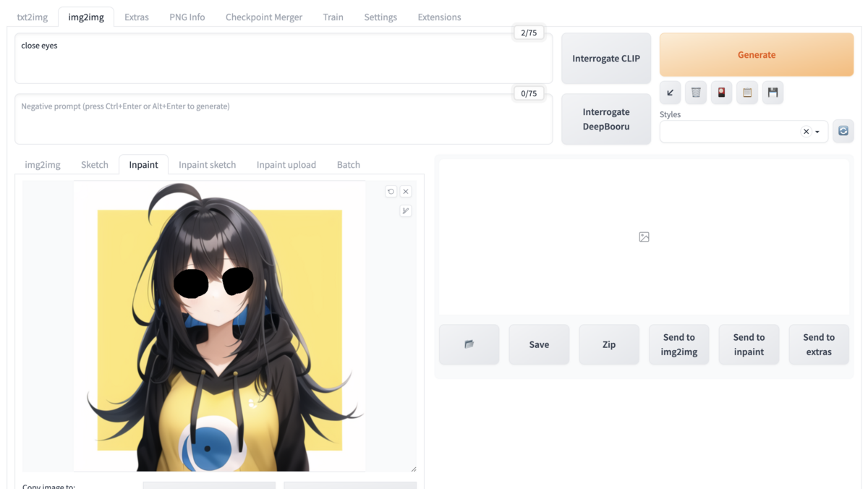The image size is (868, 489).
Task: Open the Extras tab
Action: tap(136, 17)
